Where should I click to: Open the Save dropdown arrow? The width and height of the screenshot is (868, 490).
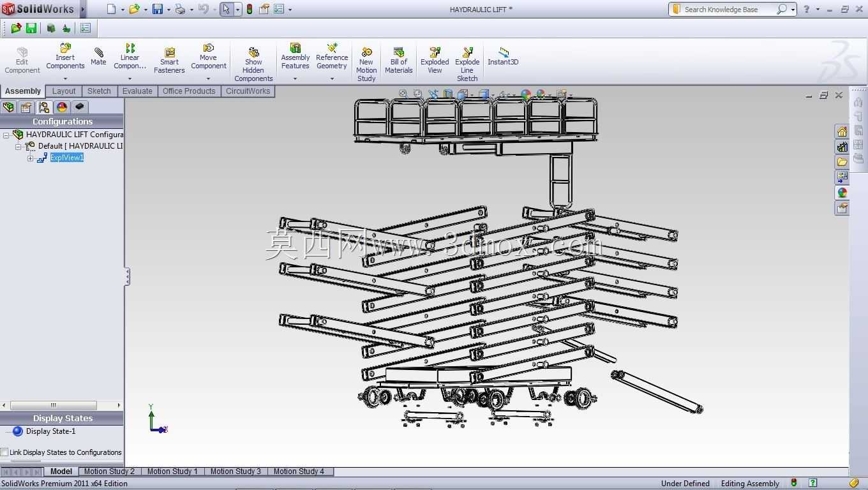[168, 10]
